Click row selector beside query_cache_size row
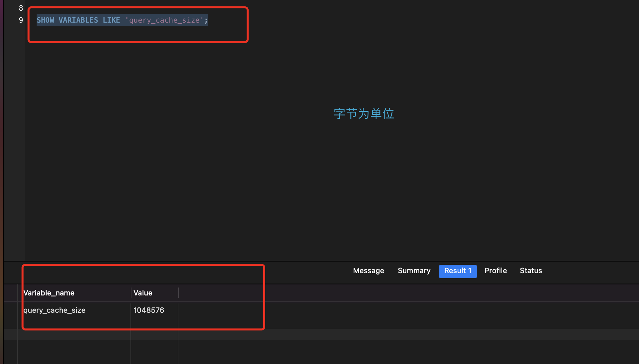This screenshot has width=639, height=364. pyautogui.click(x=11, y=310)
